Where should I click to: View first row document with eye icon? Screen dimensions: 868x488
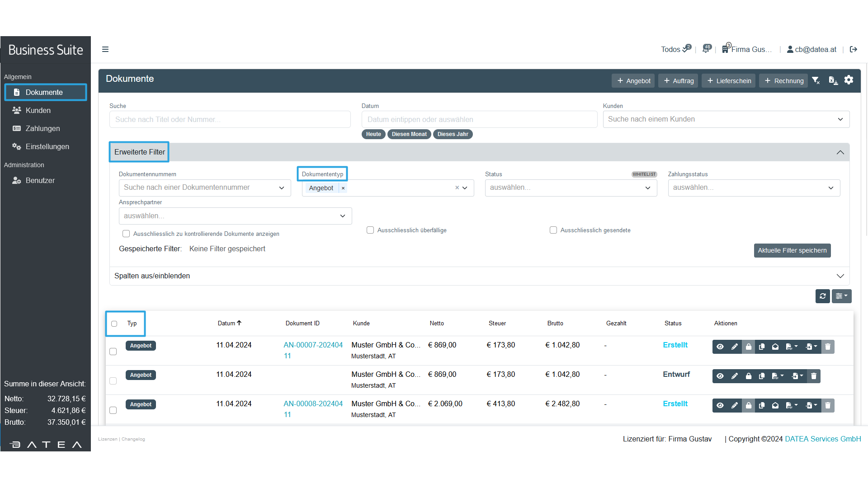pos(720,347)
